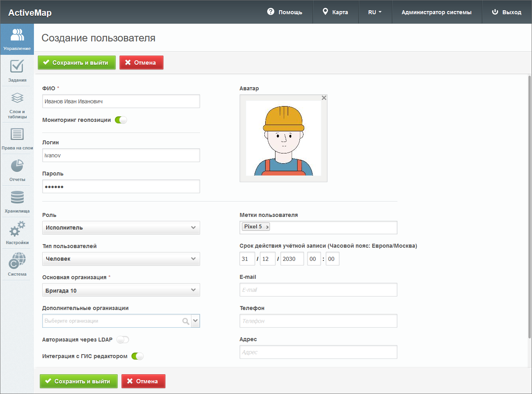Click the top Сохранить и выйти button
Screen dimensions: 532x394
(x=77, y=62)
